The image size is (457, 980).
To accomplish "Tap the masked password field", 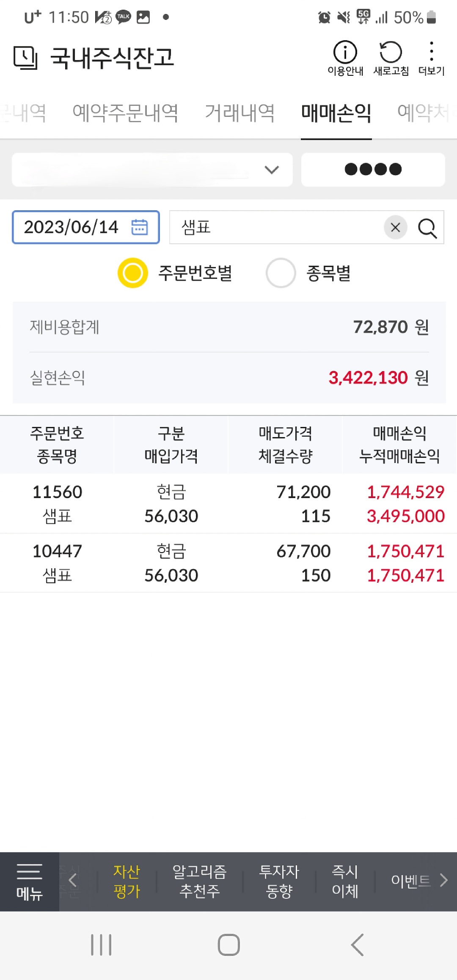I will (x=373, y=170).
